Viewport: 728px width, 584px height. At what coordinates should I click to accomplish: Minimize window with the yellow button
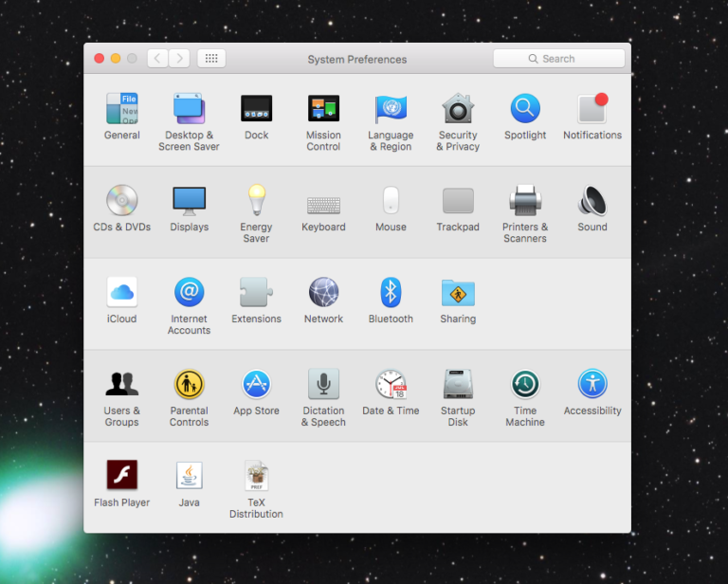[x=116, y=59]
